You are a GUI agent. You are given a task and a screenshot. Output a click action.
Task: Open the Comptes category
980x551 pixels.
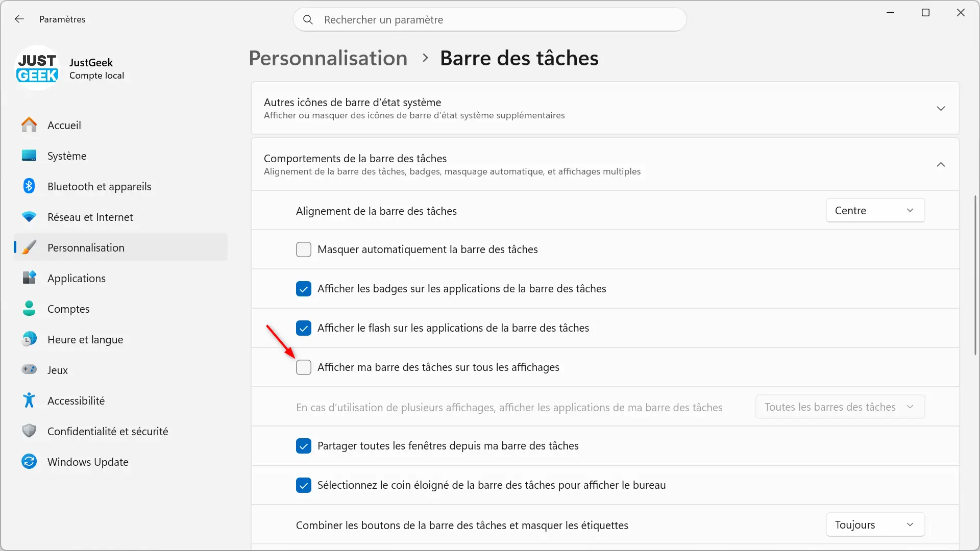point(120,309)
